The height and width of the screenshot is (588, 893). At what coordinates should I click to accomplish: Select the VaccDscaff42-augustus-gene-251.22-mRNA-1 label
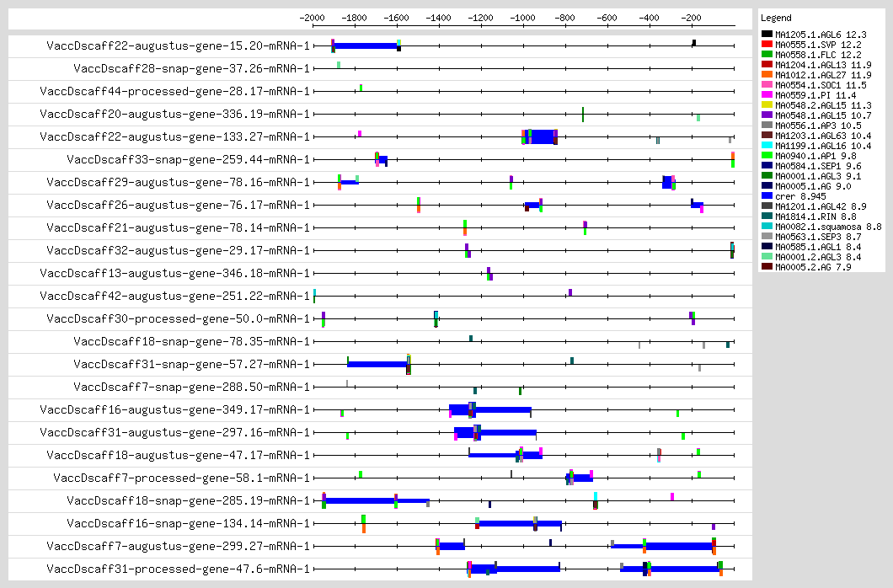178,296
